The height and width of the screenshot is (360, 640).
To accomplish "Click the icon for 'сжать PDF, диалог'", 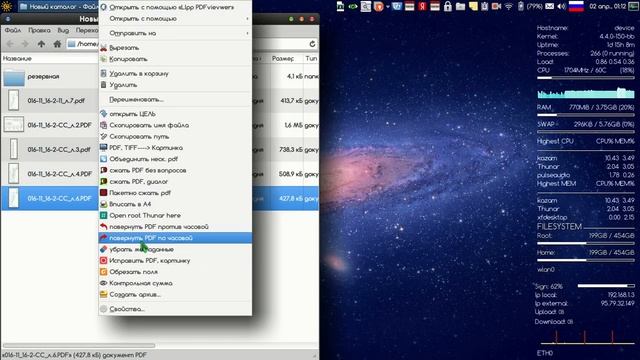I will coord(104,182).
